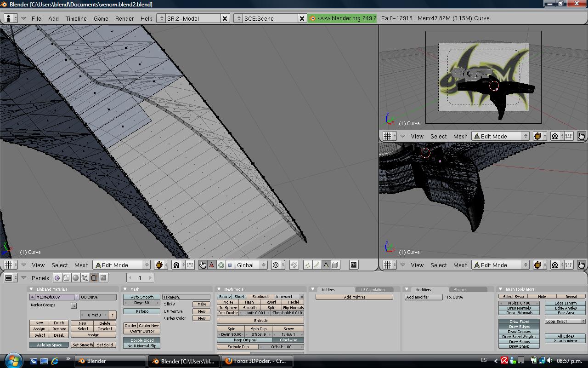Open the Global orientation dropdown
Screen dimensions: 588x368
click(x=250, y=265)
